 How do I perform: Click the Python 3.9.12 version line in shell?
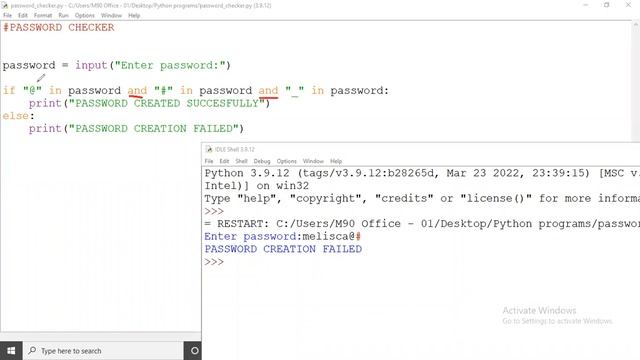click(422, 173)
